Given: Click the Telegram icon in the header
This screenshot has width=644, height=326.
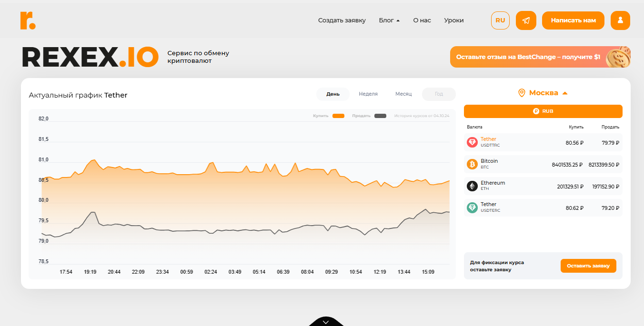Looking at the screenshot, I should (x=526, y=20).
